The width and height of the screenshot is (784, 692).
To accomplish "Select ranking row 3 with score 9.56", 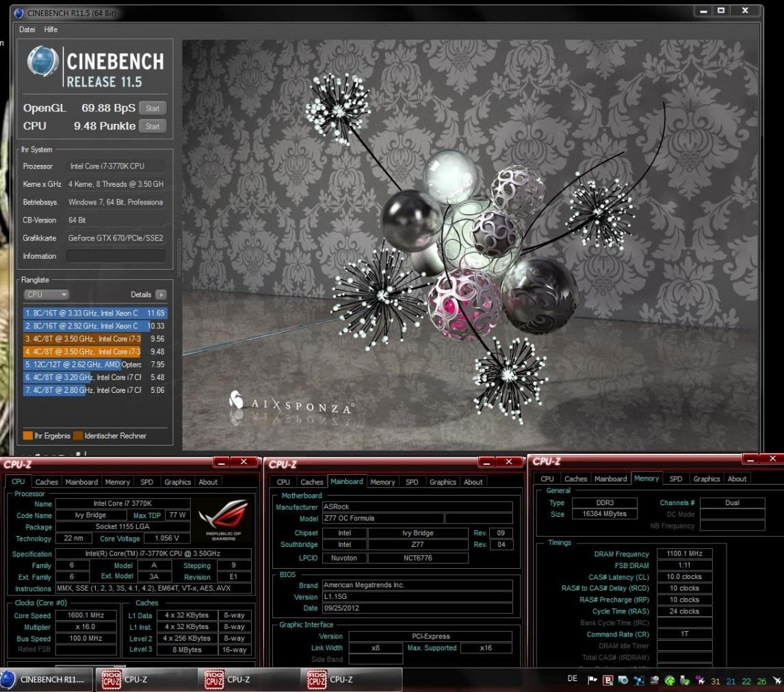I will pos(95,339).
